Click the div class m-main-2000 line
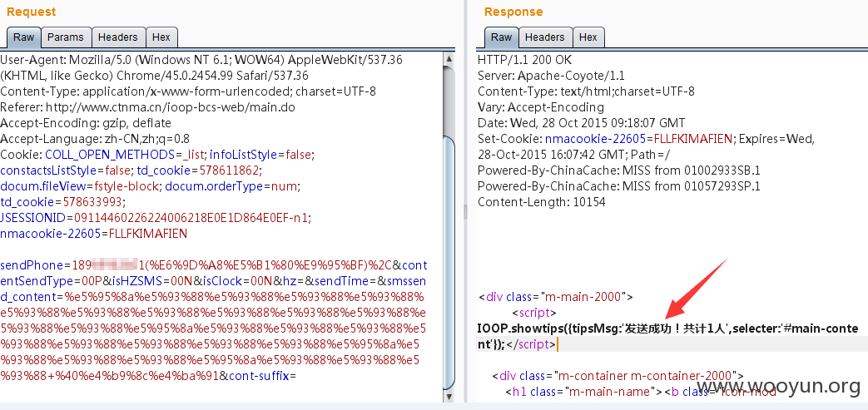 coord(555,297)
